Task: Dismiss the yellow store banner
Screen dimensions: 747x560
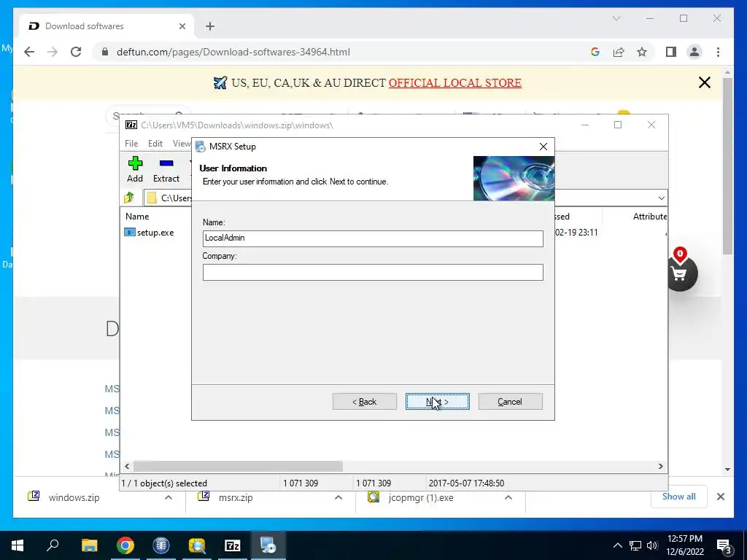Action: [704, 83]
